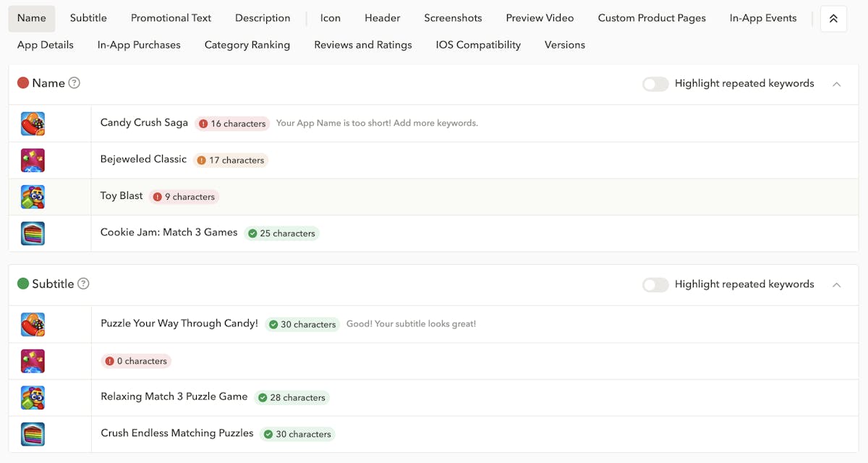The height and width of the screenshot is (463, 868).
Task: Click the Cookie Jam icon in Name section
Action: coord(33,233)
